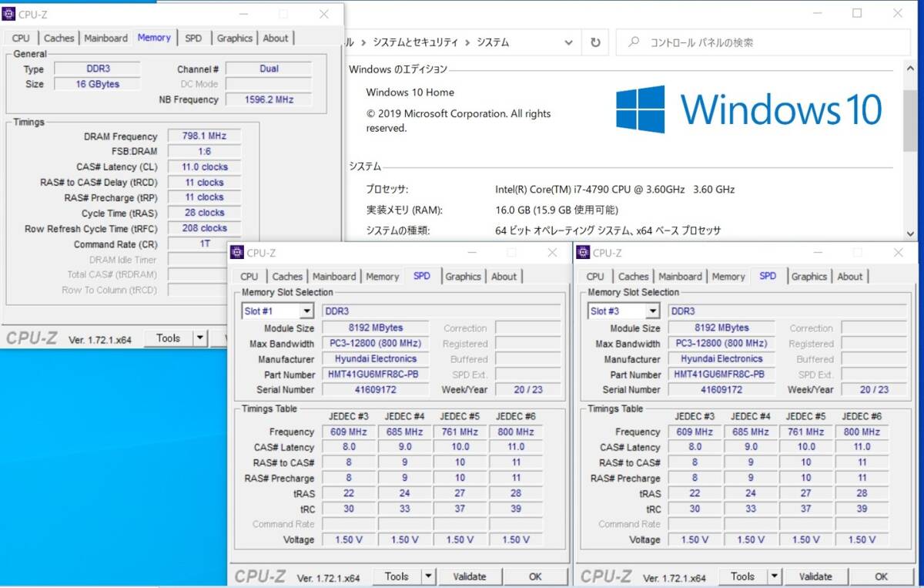Click the search magnifier icon in Control Panel
The height and width of the screenshot is (588, 924).
tap(634, 42)
